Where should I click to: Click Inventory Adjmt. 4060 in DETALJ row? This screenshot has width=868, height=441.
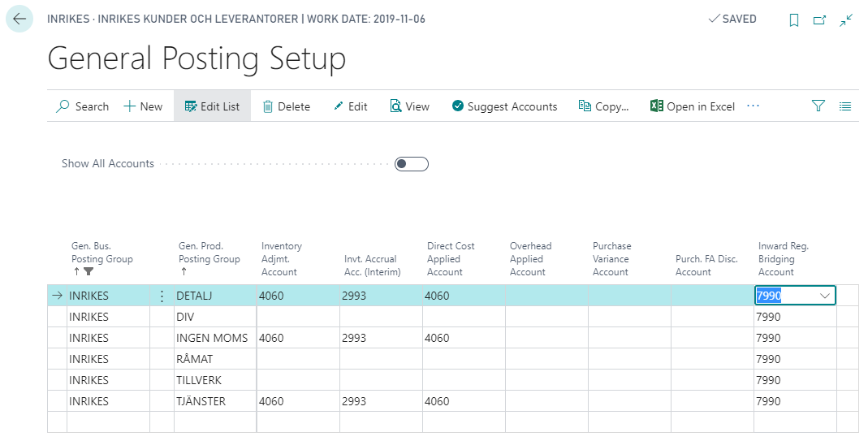pyautogui.click(x=298, y=296)
